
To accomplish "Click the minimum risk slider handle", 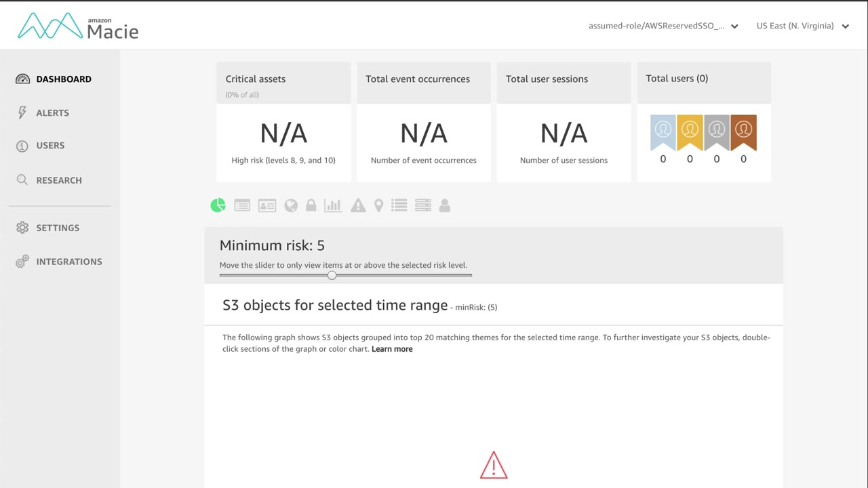I will click(332, 275).
